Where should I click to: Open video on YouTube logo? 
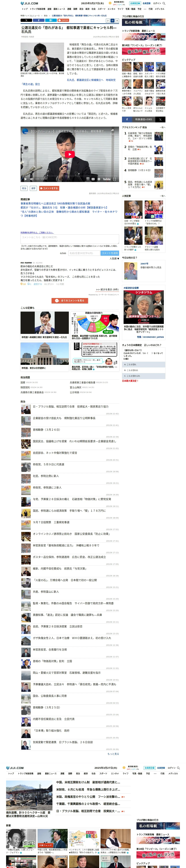point(107,179)
